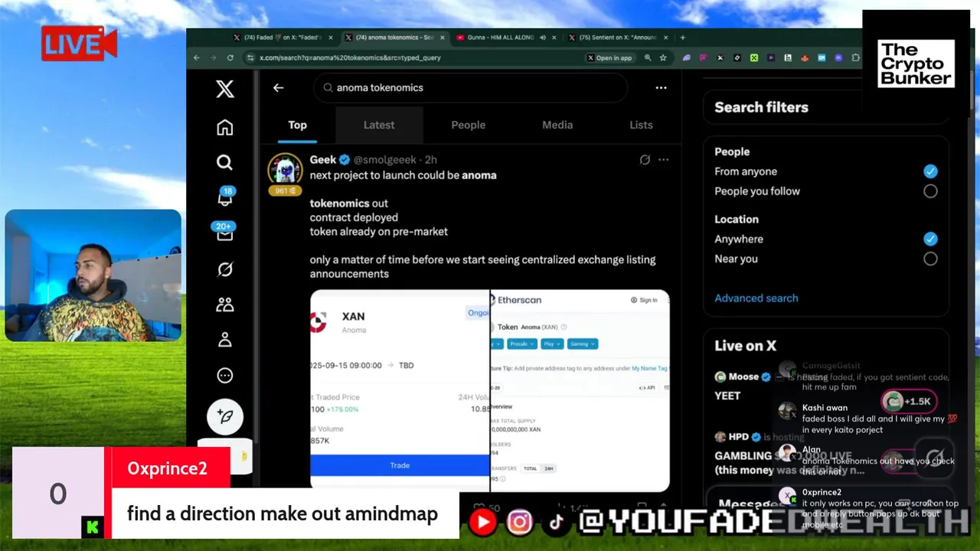Switch to the Top tab
Image resolution: width=980 pixels, height=551 pixels.
(x=297, y=125)
